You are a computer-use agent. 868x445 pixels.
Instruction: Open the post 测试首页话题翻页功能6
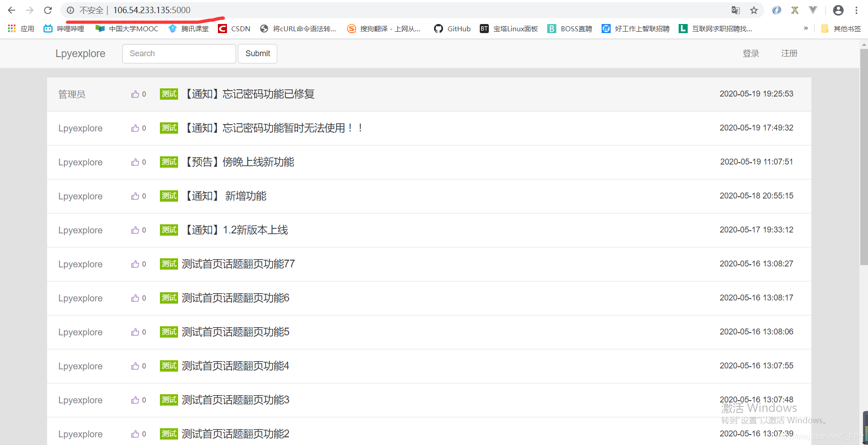click(x=236, y=298)
